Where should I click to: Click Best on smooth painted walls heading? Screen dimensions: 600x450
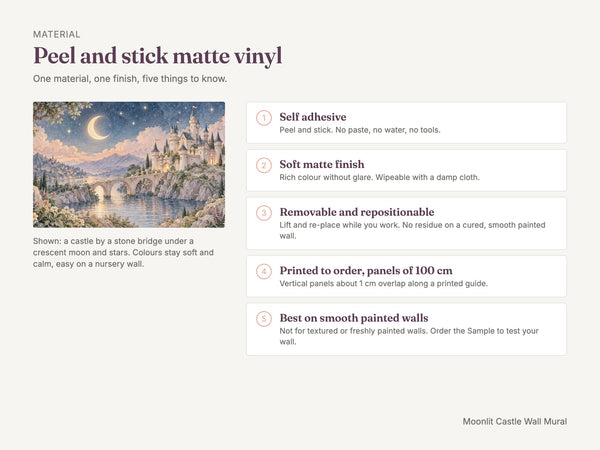(x=354, y=318)
